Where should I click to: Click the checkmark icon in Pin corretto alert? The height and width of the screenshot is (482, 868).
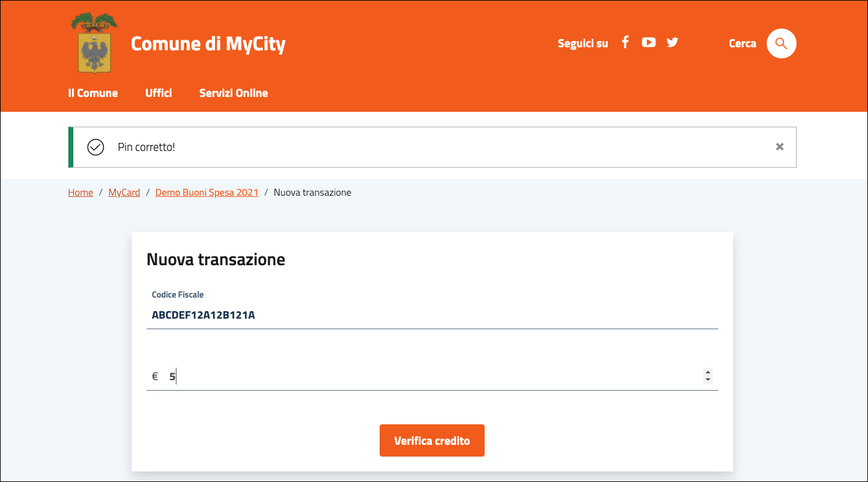tap(96, 147)
